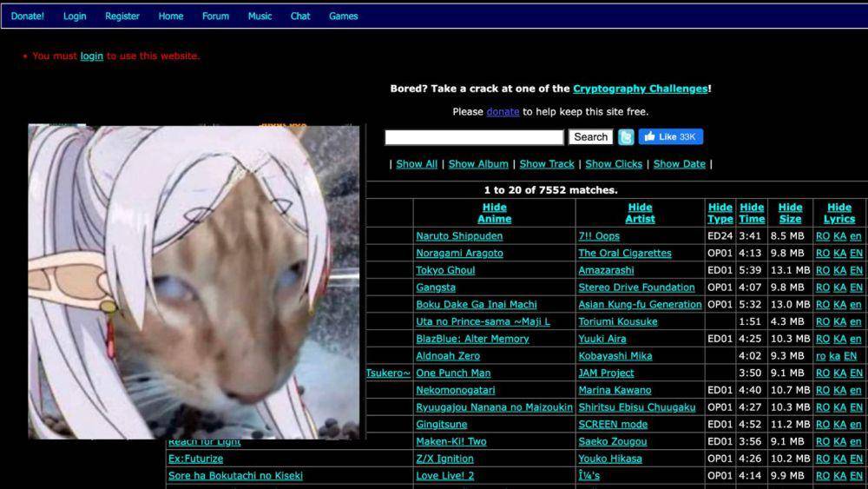This screenshot has height=489, width=868.
Task: Click the Show Clicks link
Action: click(x=614, y=164)
